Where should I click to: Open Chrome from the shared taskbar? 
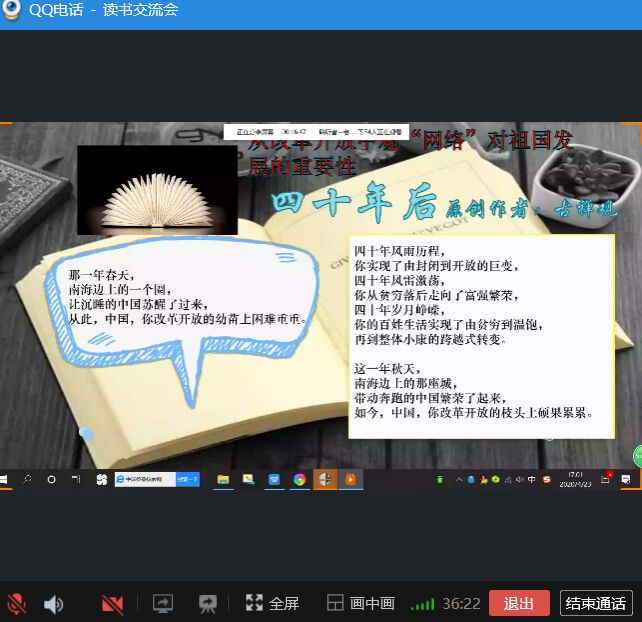pyautogui.click(x=299, y=480)
